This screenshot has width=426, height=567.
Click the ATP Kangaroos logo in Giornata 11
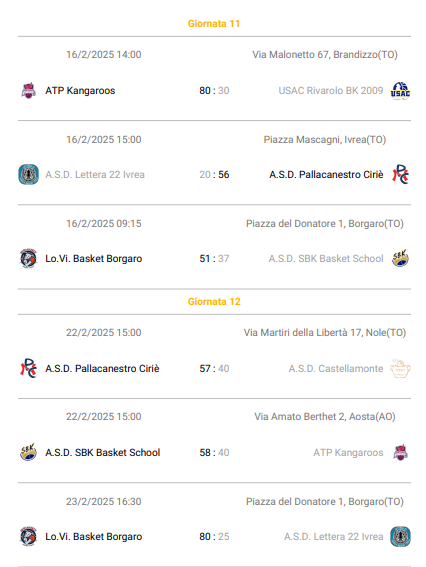click(x=28, y=90)
